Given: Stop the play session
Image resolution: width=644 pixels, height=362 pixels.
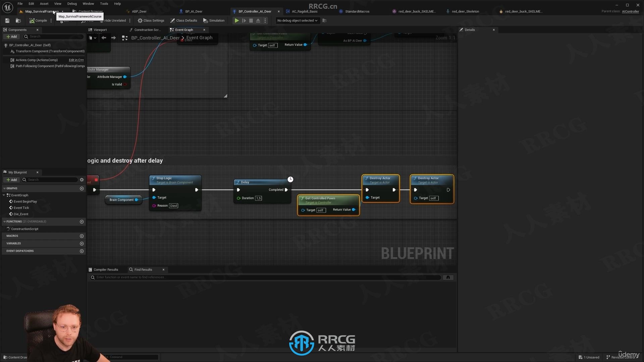Looking at the screenshot, I should coord(251,20).
